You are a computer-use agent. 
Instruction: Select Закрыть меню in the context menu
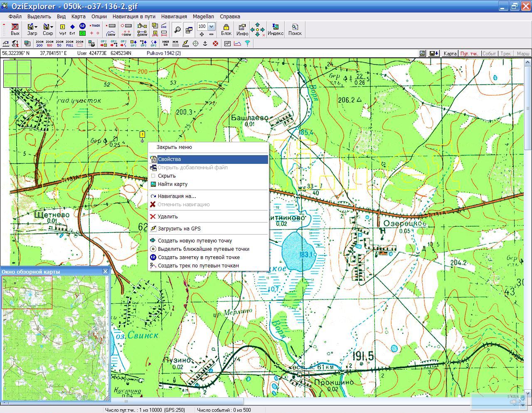pos(209,147)
